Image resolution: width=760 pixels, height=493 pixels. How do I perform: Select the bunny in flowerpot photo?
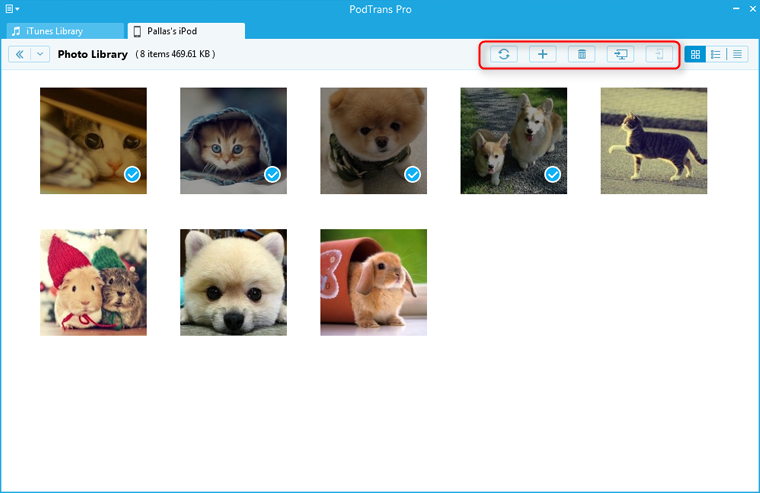[373, 282]
